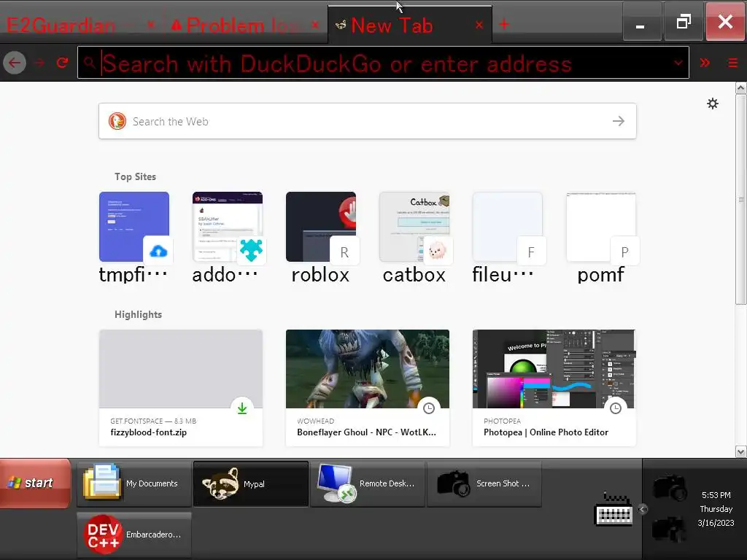Click the date 3/16/2023 in the tray

[x=716, y=523]
